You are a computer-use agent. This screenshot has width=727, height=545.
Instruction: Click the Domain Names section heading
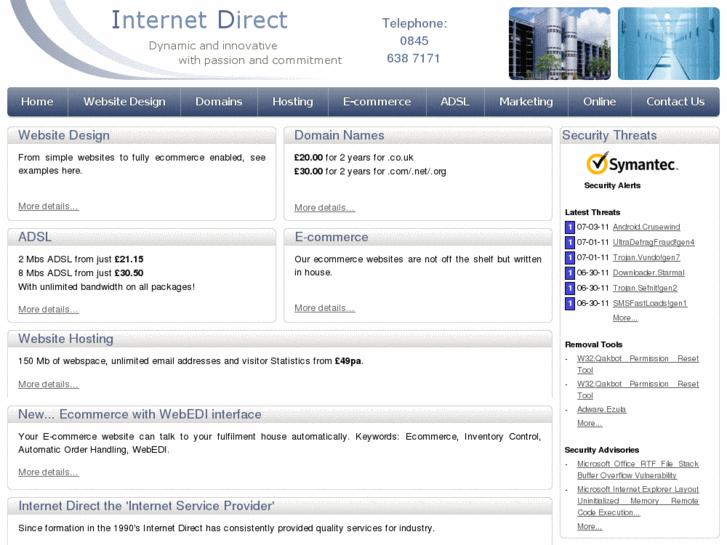point(339,135)
